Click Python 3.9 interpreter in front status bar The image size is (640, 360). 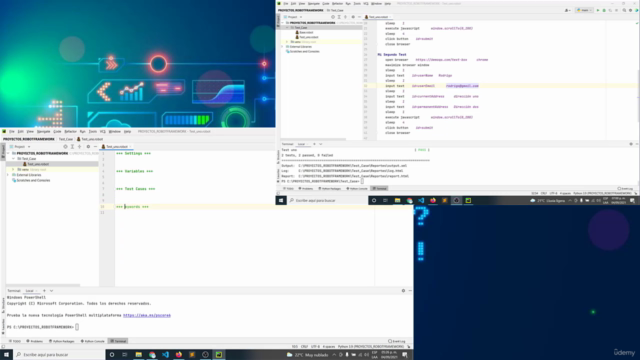[371, 347]
